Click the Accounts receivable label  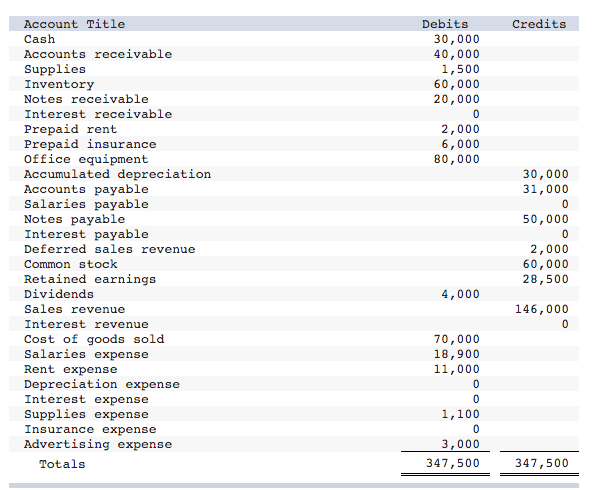[98, 54]
